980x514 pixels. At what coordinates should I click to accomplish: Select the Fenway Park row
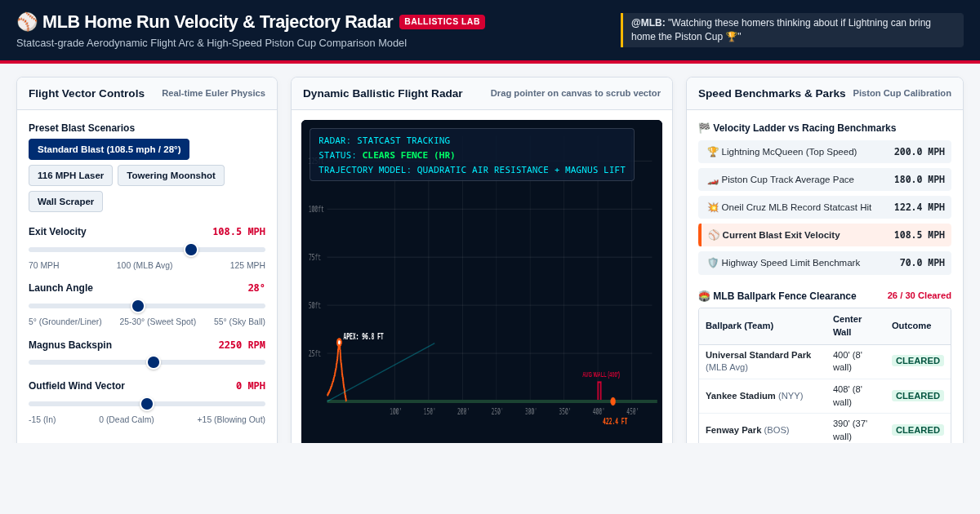(x=825, y=430)
